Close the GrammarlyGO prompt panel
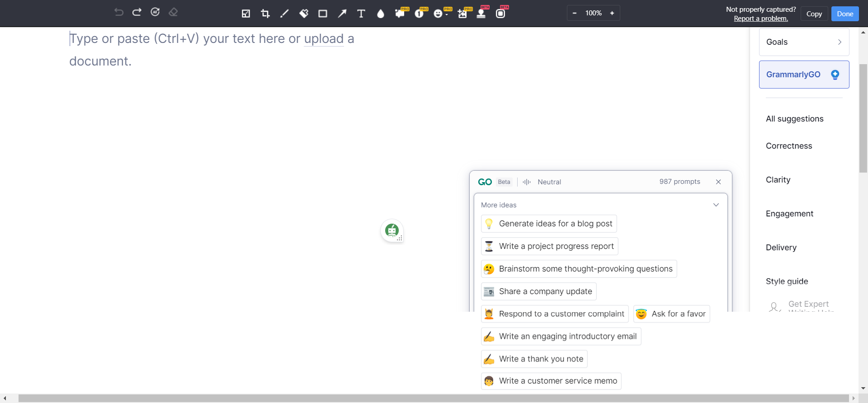This screenshot has width=868, height=403. pos(718,182)
